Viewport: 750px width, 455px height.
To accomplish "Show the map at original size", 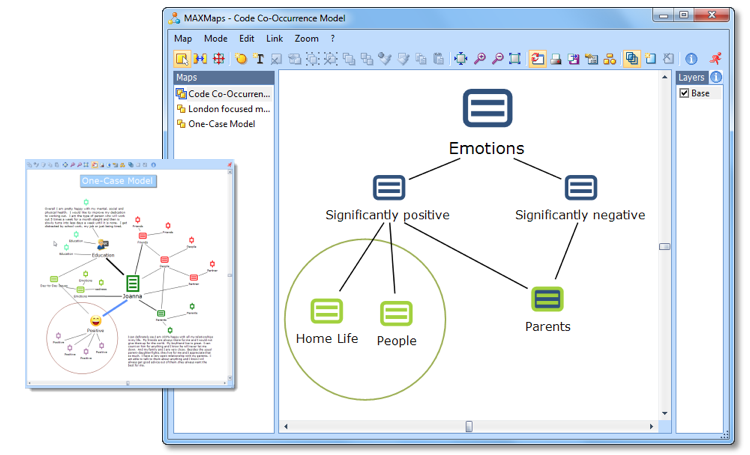I will click(x=515, y=59).
